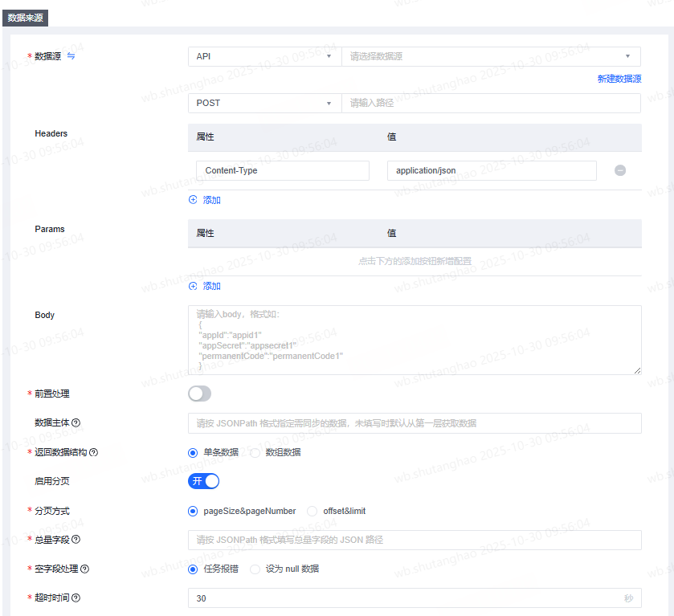Click into the Body text area
Viewport: 674px width, 616px height.
[x=415, y=339]
